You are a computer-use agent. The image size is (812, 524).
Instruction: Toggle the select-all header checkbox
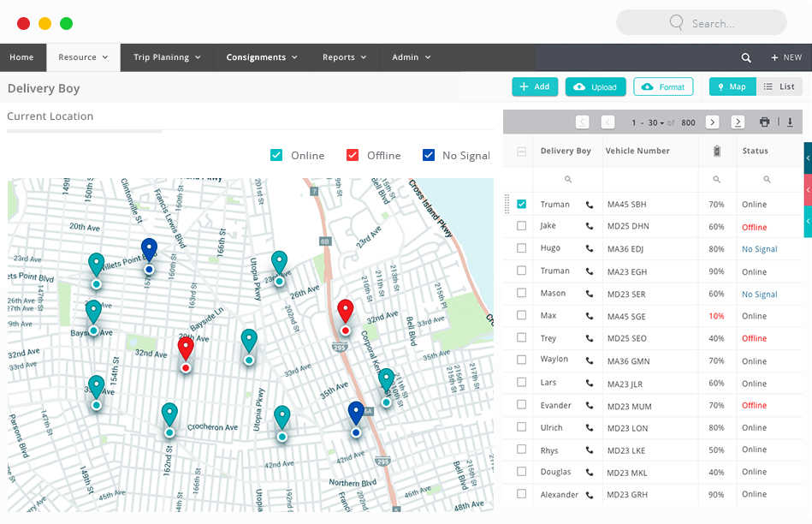[x=521, y=152]
